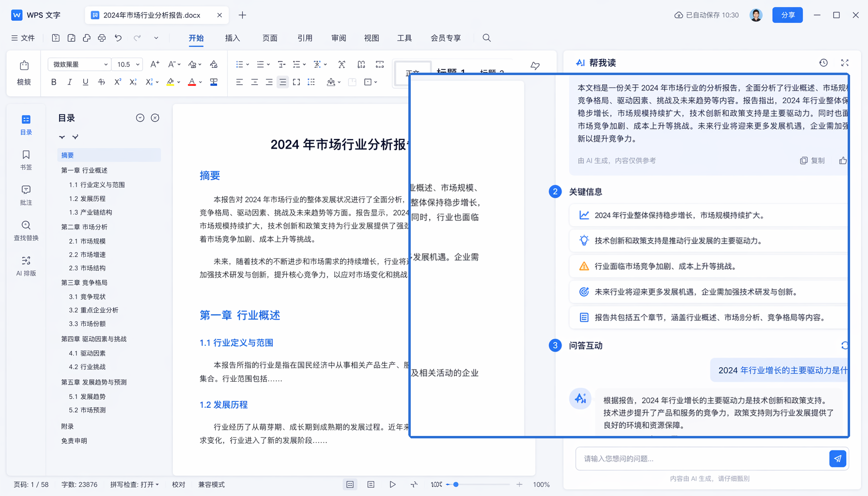Open font color dropdown arrow
This screenshot has height=496, width=868.
click(201, 82)
